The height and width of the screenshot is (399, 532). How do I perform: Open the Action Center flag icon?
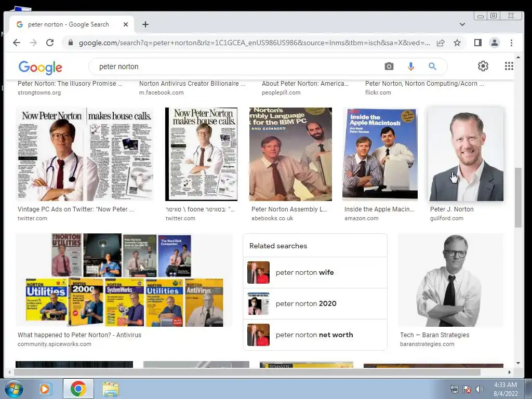click(x=467, y=389)
